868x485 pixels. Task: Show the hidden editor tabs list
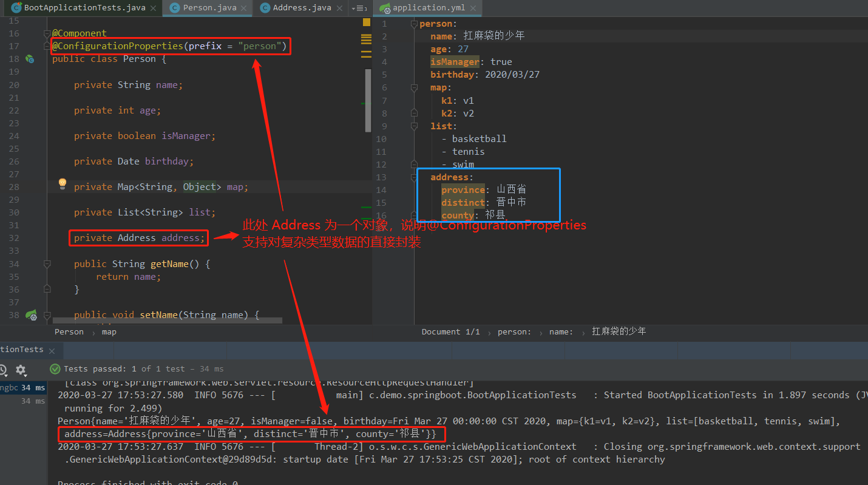[360, 8]
